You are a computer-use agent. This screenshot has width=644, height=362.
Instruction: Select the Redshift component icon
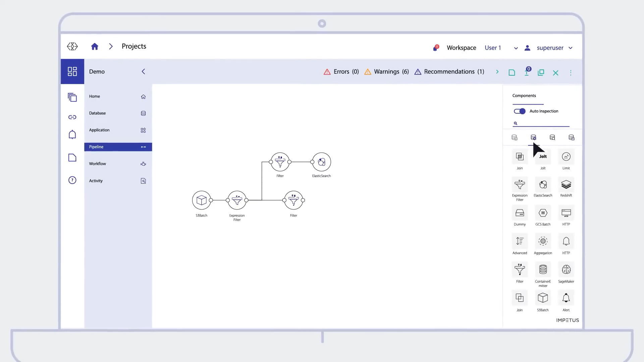point(566,185)
